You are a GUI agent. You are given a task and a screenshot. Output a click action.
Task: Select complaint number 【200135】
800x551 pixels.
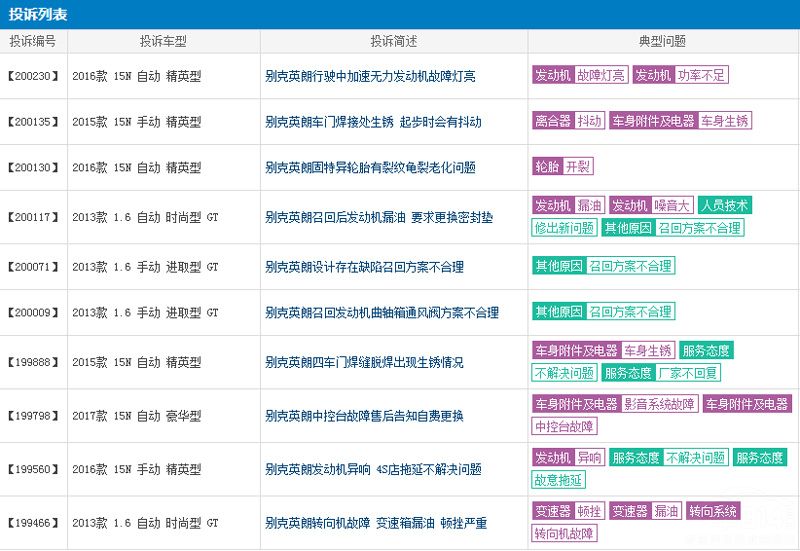tap(33, 122)
